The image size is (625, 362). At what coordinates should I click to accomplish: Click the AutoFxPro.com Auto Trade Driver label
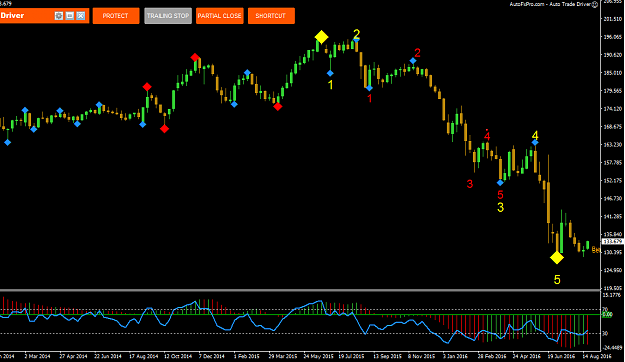point(550,4)
